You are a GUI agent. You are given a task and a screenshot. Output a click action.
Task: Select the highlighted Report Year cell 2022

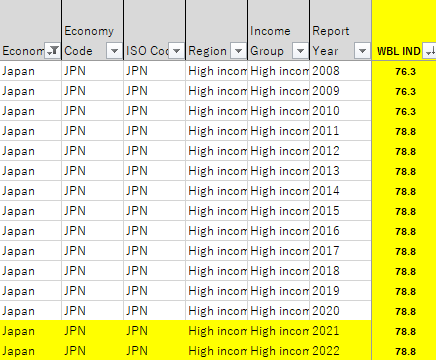pyautogui.click(x=341, y=351)
